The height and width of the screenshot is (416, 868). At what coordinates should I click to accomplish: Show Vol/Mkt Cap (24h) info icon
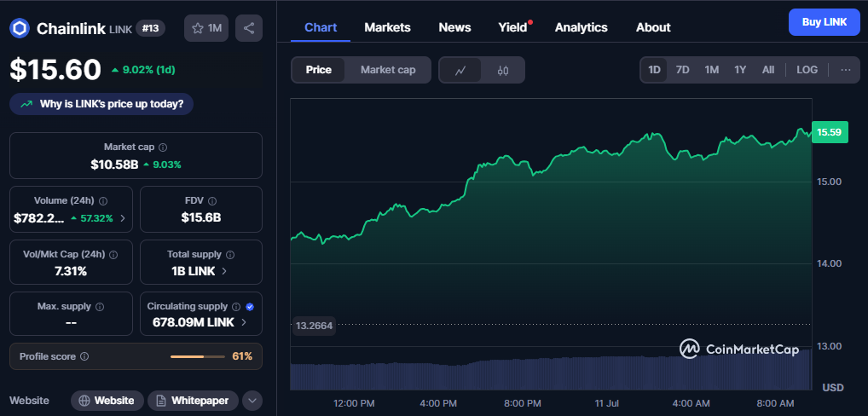(x=113, y=255)
